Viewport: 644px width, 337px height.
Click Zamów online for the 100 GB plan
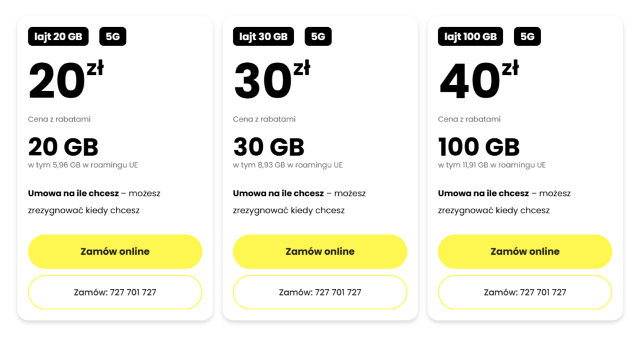click(x=525, y=251)
